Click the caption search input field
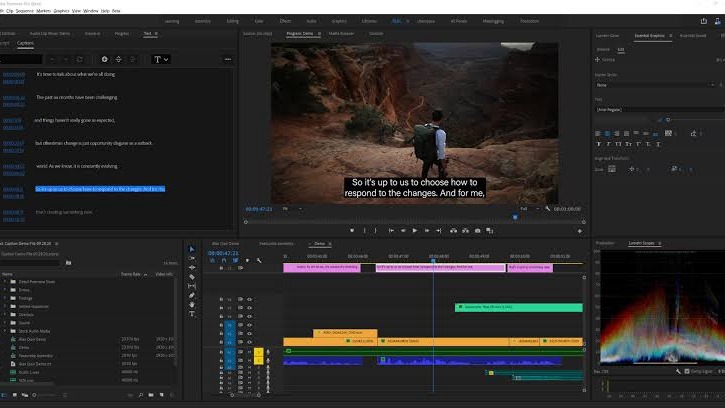The height and width of the screenshot is (408, 725). coord(21,59)
